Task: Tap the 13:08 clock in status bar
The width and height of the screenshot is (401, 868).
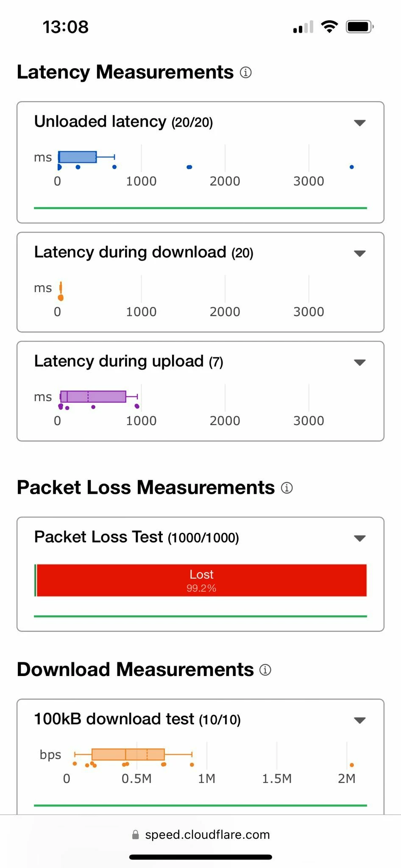Action: tap(66, 27)
